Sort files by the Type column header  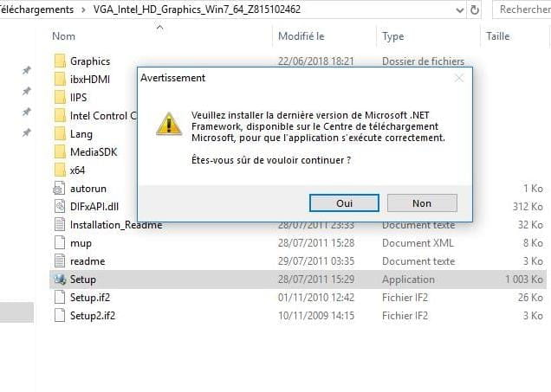coord(392,36)
